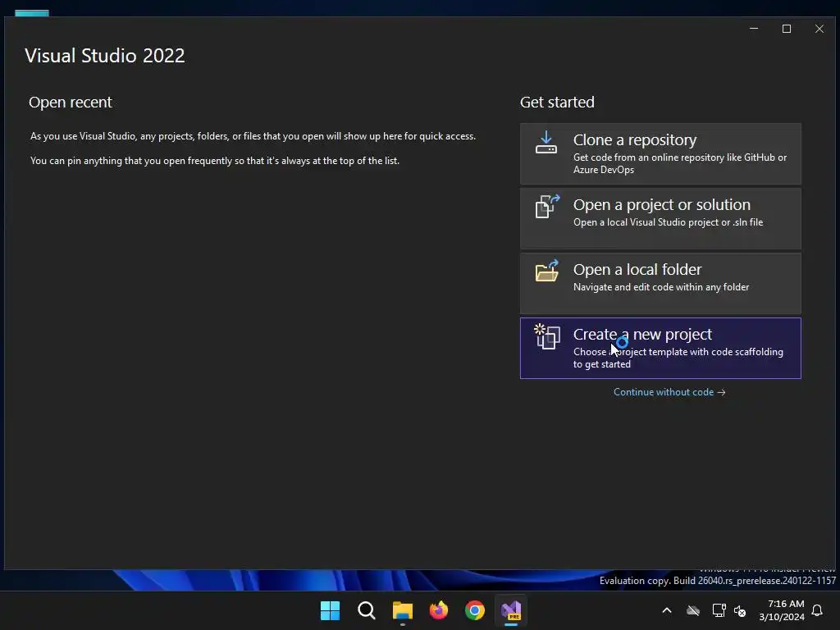Click the 'Get code from an online repository' description
The image size is (840, 630).
pyautogui.click(x=680, y=163)
